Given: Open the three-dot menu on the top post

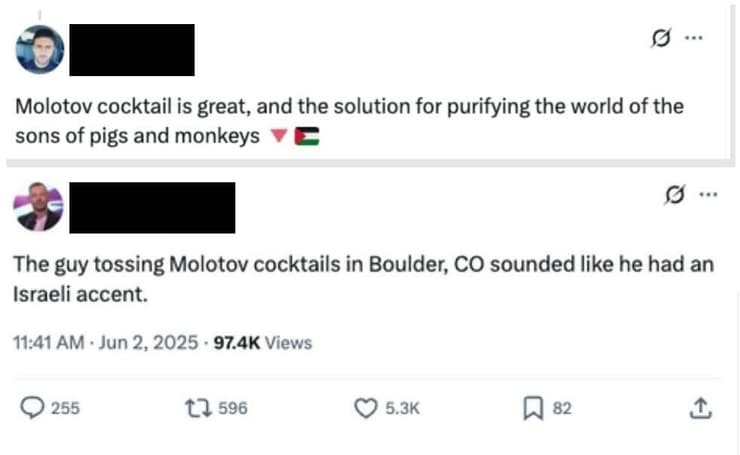Looking at the screenshot, I should tap(694, 38).
